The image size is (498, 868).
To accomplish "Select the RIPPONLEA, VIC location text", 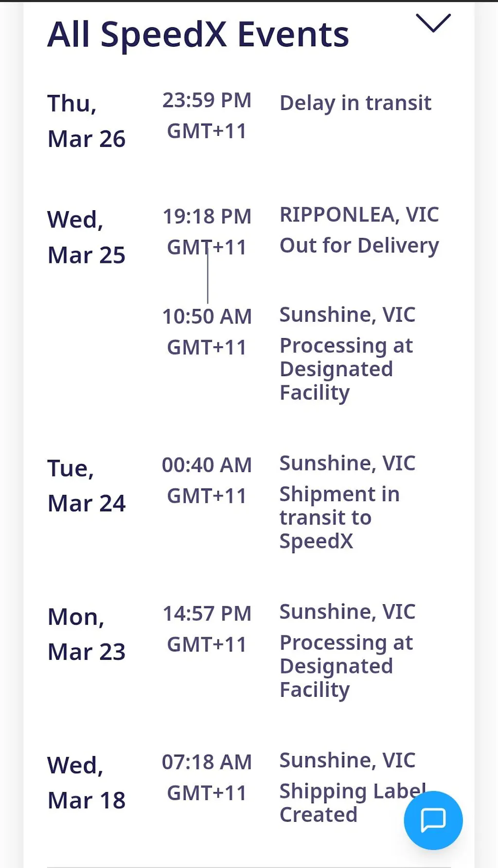I will click(359, 215).
